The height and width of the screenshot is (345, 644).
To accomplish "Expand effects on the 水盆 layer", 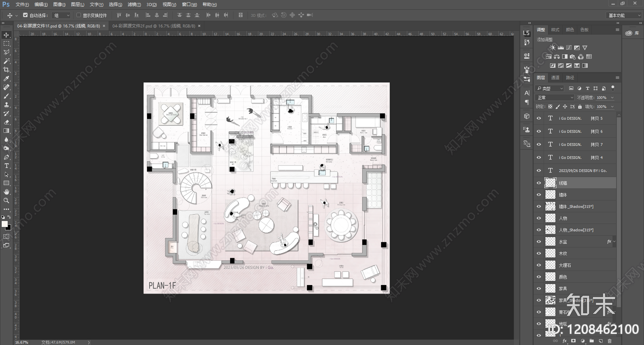I will coord(614,242).
